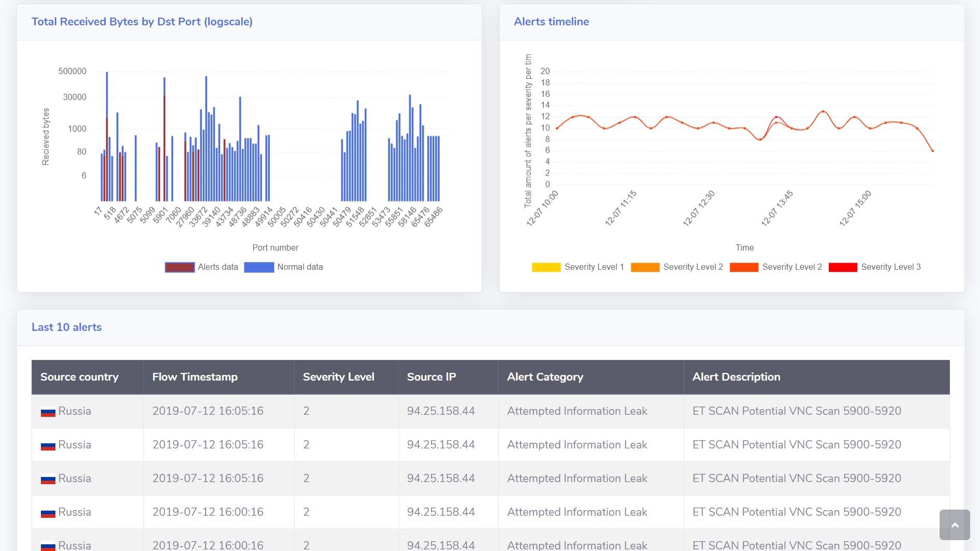Click the Russia flag in the first row
Viewport: 980px width, 551px height.
(x=48, y=412)
